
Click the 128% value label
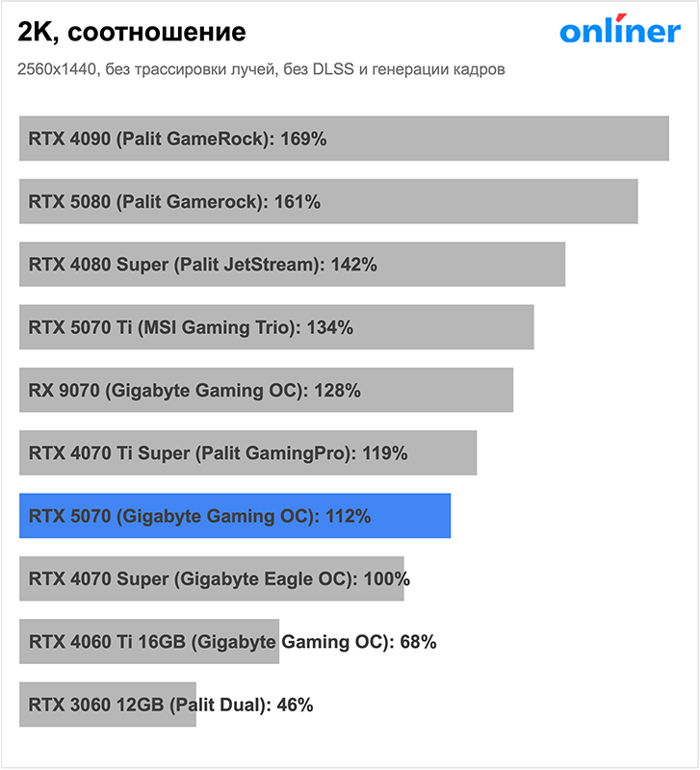click(337, 391)
